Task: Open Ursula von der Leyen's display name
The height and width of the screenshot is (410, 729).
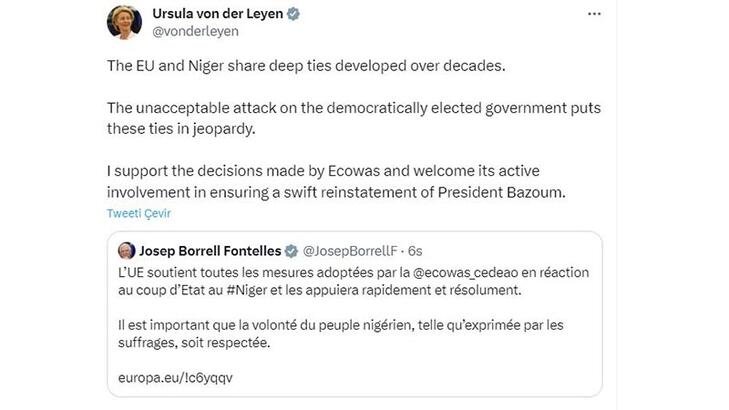Action: (x=214, y=14)
